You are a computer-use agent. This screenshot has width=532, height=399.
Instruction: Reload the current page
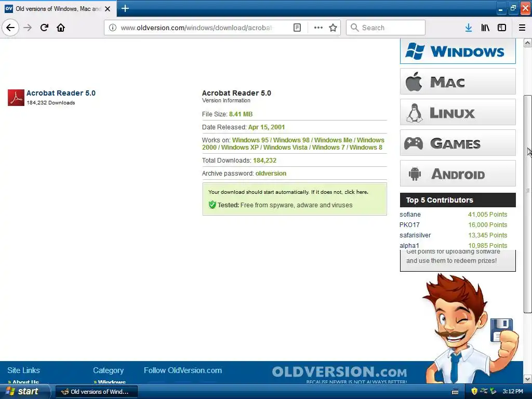coord(44,28)
